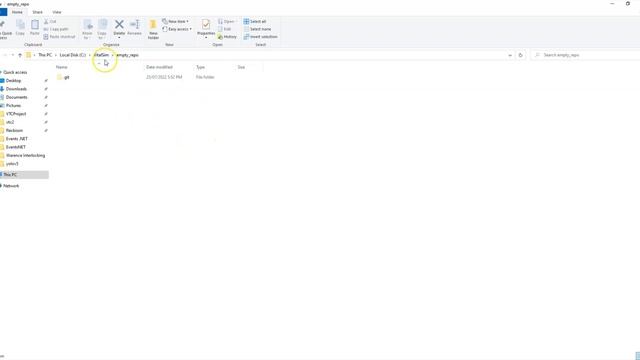Switch to the View ribbon tab
640x360 pixels.
[x=57, y=12]
